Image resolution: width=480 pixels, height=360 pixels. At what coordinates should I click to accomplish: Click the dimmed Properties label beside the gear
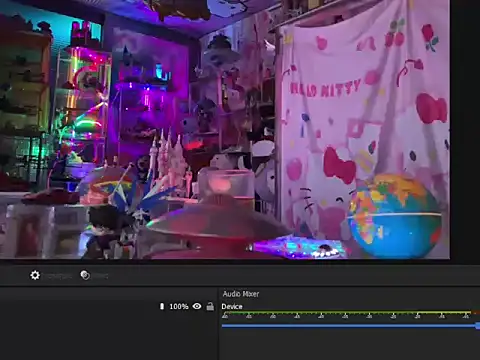[59, 276]
